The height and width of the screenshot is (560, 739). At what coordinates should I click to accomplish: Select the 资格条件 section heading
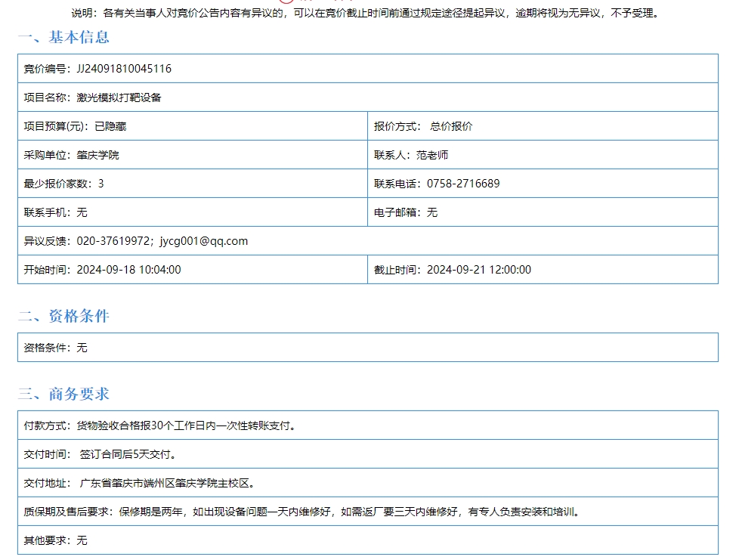pos(64,316)
